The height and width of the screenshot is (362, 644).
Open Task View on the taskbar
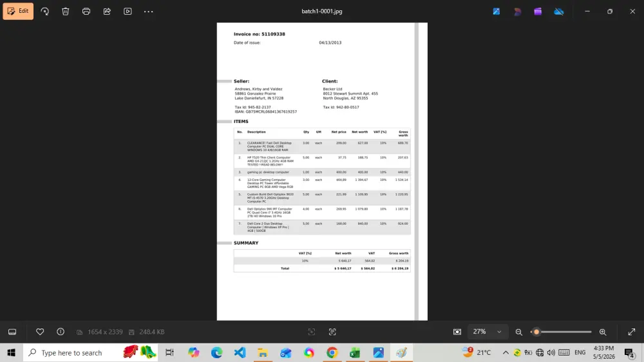point(169,352)
